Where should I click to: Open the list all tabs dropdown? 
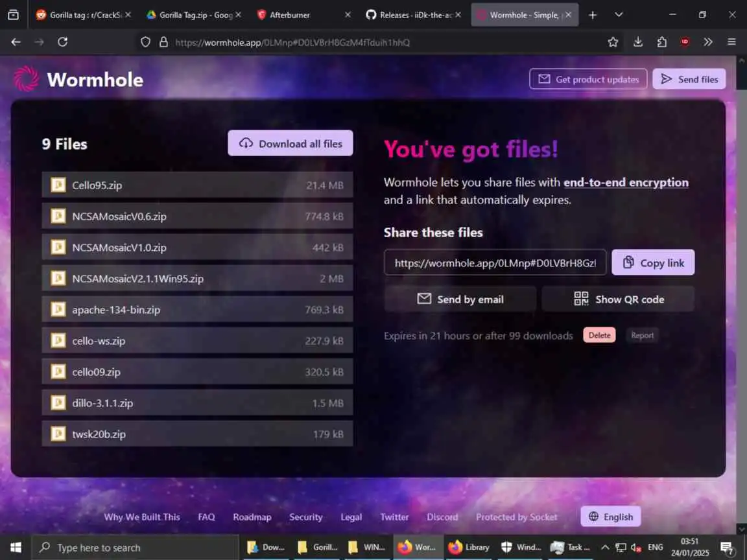click(x=619, y=15)
